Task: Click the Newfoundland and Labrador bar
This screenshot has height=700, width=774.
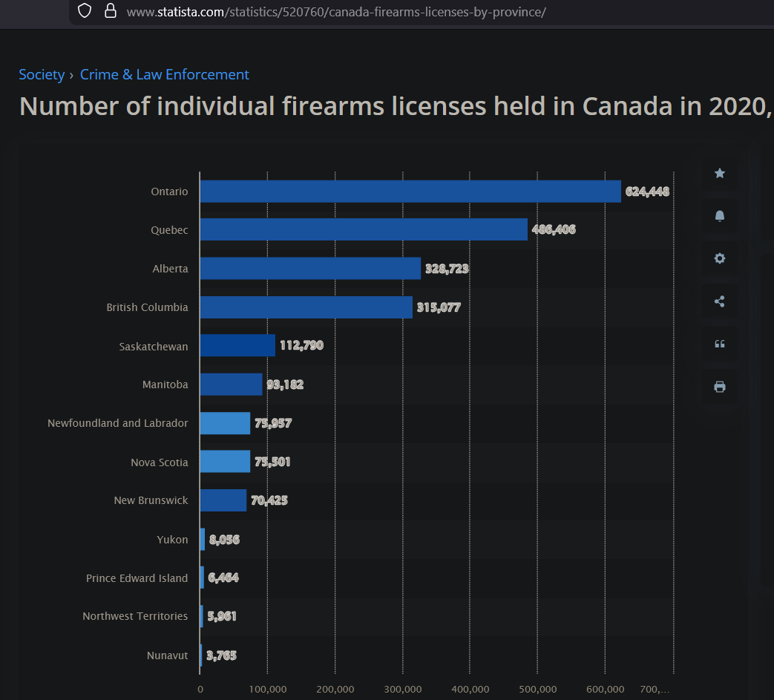Action: (x=225, y=423)
